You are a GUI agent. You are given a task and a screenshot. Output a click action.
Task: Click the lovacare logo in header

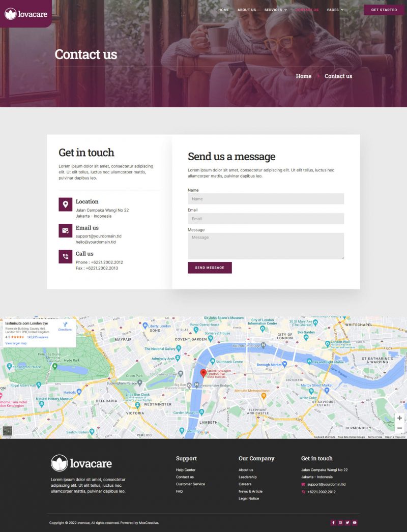coord(25,14)
